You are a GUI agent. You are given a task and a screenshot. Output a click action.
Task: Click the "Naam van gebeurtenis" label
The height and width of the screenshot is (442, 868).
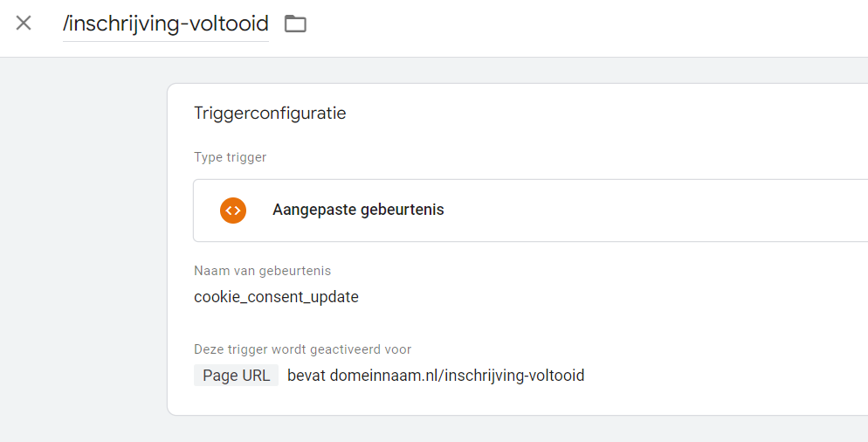(262, 271)
